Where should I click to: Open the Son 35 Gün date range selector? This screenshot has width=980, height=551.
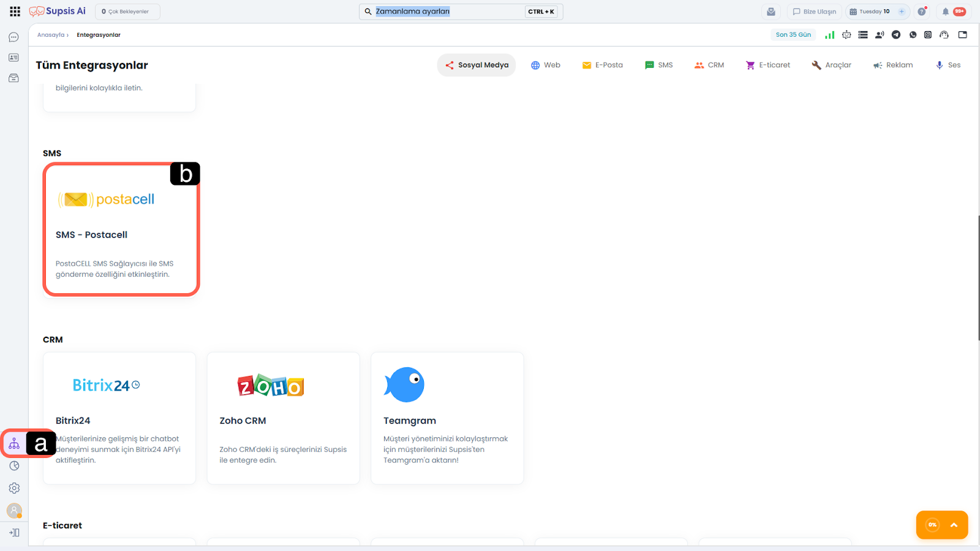click(x=793, y=35)
